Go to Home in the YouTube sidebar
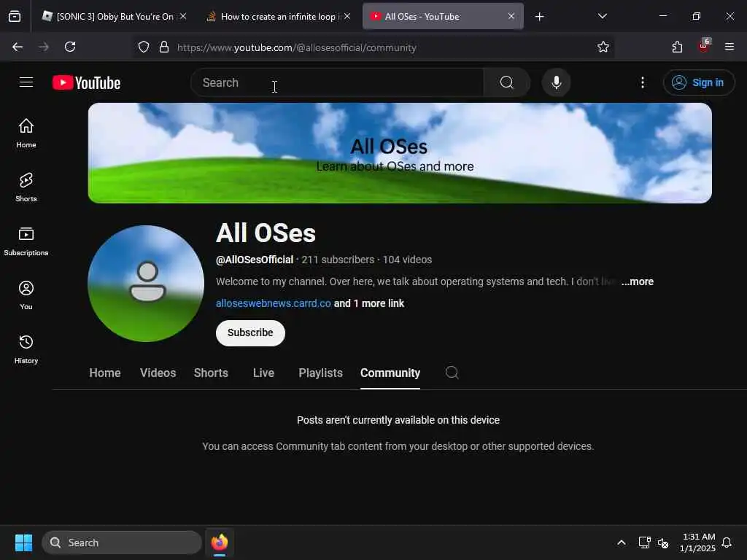Viewport: 747px width, 560px height. click(x=26, y=133)
